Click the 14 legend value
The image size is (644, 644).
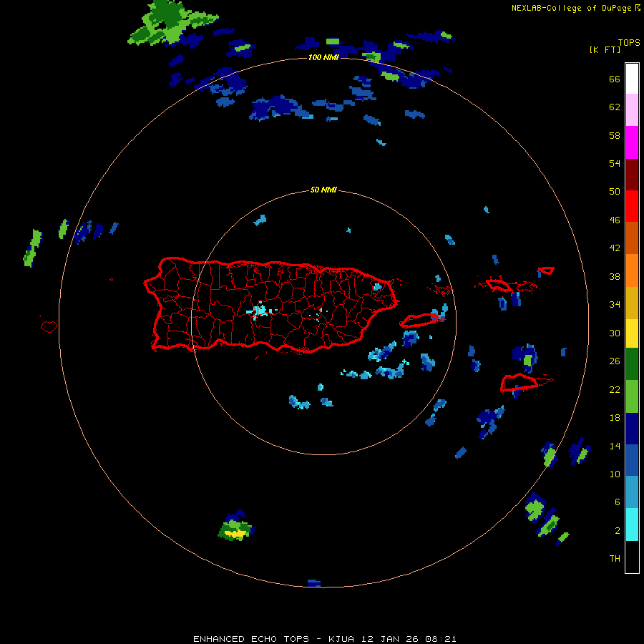coord(615,446)
